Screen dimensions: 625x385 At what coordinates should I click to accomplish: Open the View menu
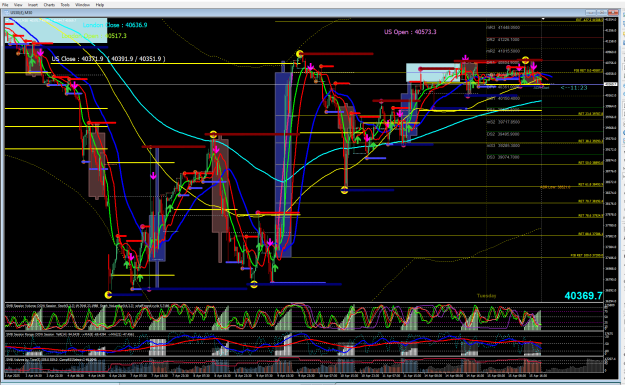[x=18, y=5]
